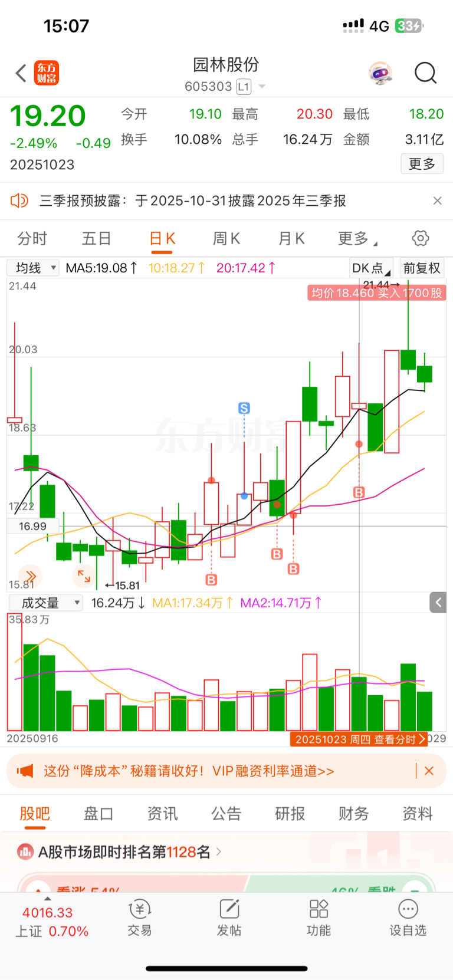This screenshot has width=453, height=980.
Task: Tap the double-chevron expand icon on chart
Action: tap(30, 576)
